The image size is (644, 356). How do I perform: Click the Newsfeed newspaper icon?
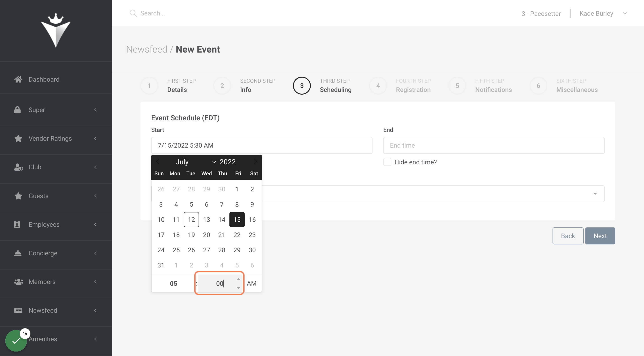(x=18, y=310)
